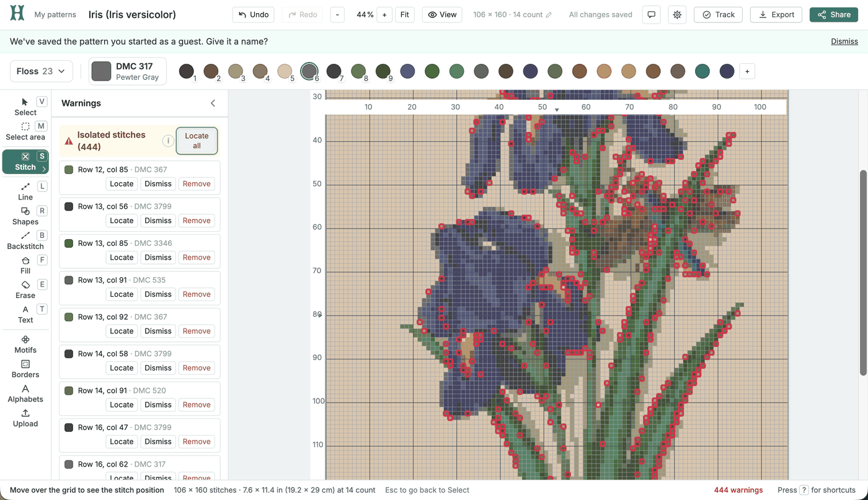Select floss color swatch number 5
The width and height of the screenshot is (868, 500).
[x=285, y=71]
